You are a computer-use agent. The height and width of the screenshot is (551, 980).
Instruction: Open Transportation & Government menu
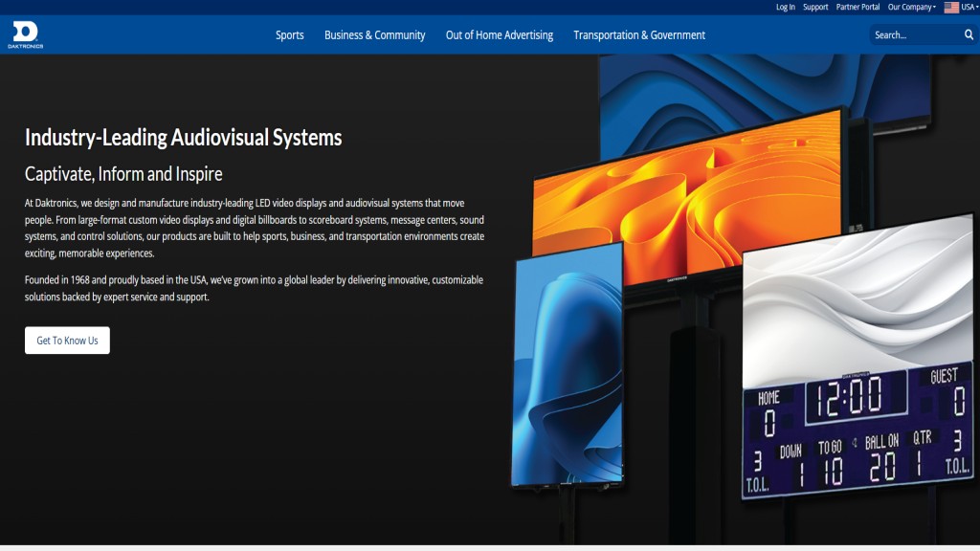point(638,35)
